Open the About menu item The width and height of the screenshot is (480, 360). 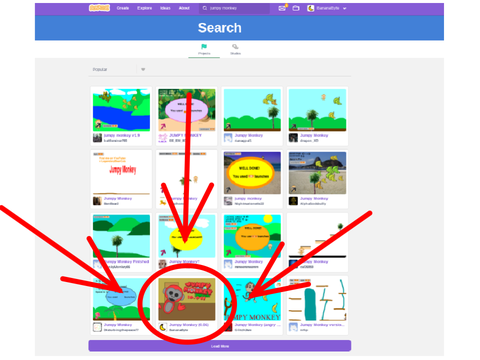(184, 8)
